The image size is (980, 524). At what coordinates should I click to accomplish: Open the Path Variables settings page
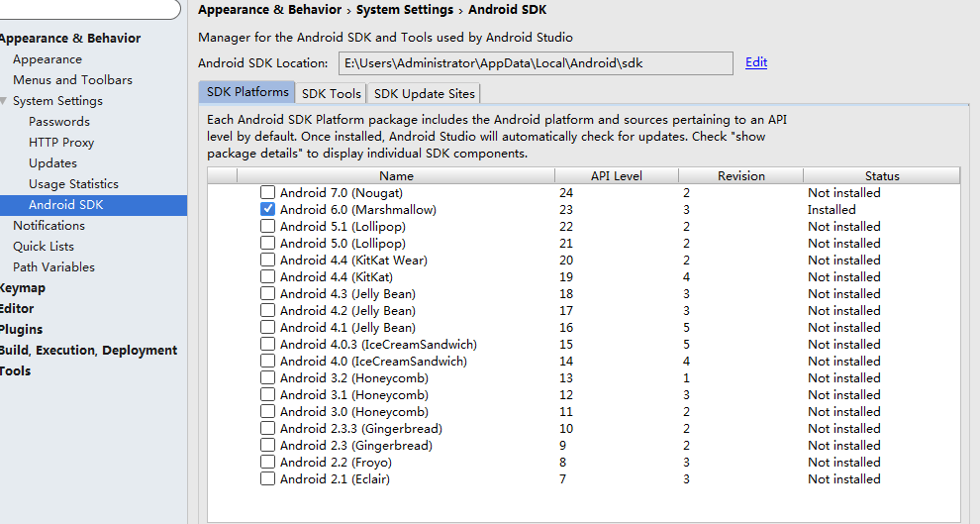click(53, 267)
